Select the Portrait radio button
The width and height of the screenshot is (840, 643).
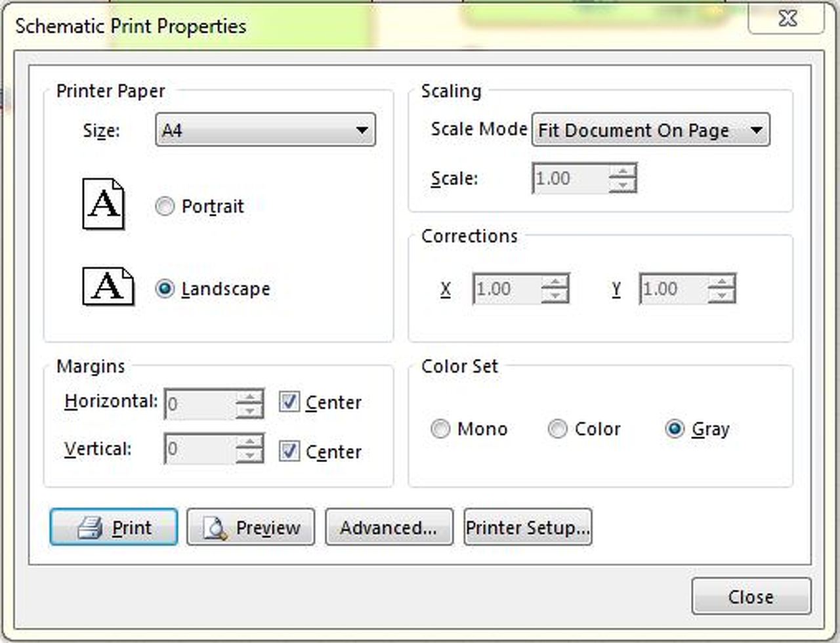coord(165,207)
